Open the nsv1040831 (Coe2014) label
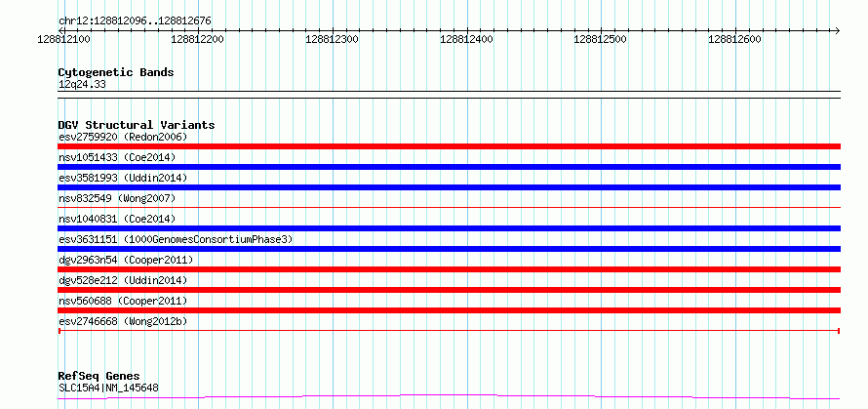Viewport: 868px width, 409px height. pos(117,219)
